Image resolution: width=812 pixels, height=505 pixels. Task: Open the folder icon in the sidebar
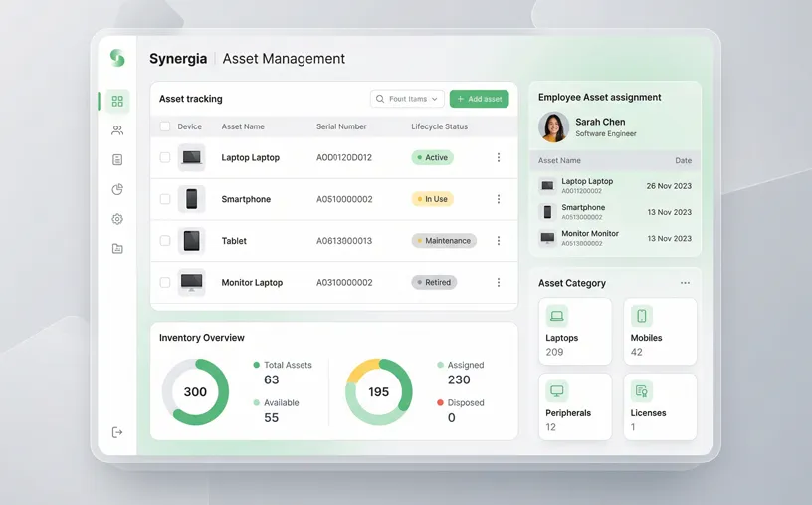click(117, 248)
